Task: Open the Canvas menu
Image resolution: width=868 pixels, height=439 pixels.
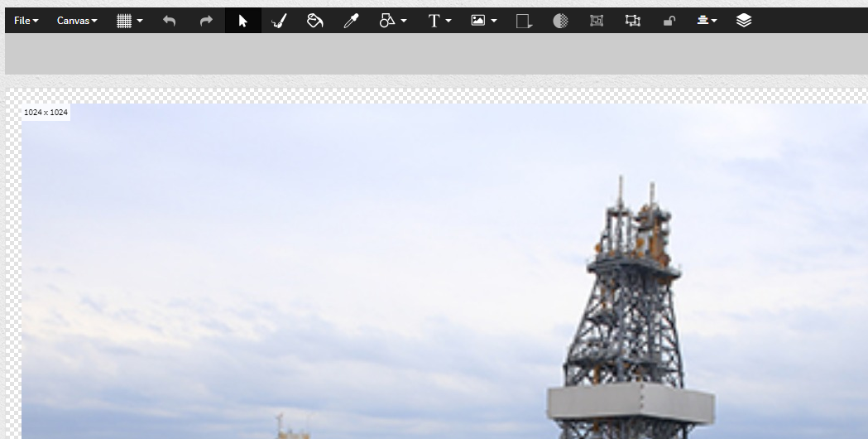Action: pos(77,21)
